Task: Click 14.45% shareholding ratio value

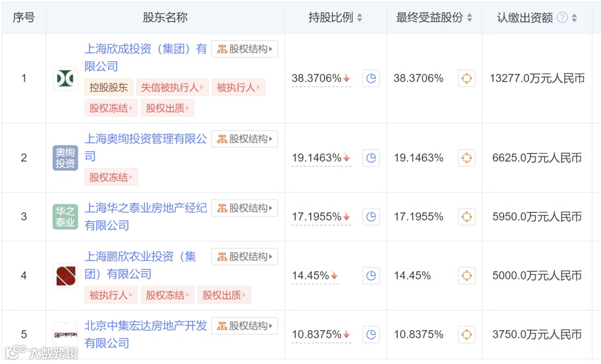Action: [x=311, y=276]
